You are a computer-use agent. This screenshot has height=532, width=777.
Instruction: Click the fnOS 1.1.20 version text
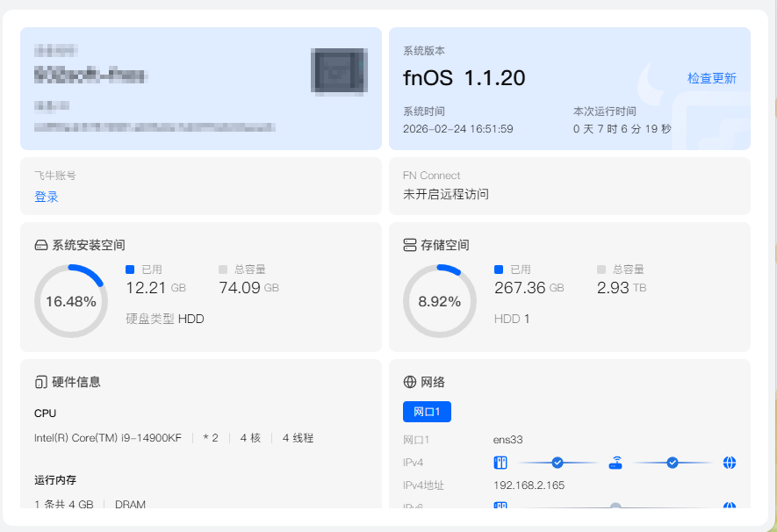pyautogui.click(x=464, y=78)
